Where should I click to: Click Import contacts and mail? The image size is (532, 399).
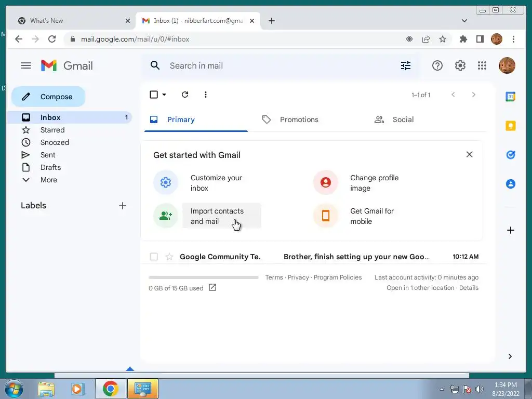tap(222, 216)
